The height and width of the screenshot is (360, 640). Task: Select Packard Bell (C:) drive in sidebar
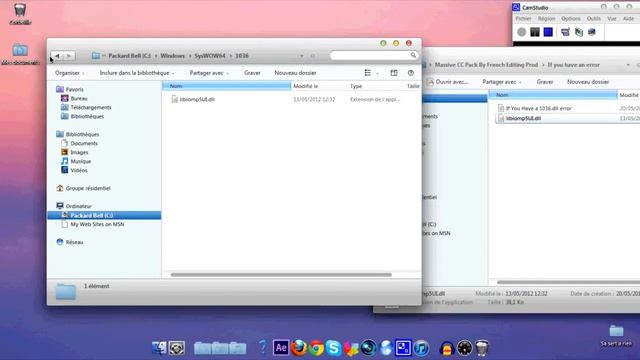coord(104,215)
